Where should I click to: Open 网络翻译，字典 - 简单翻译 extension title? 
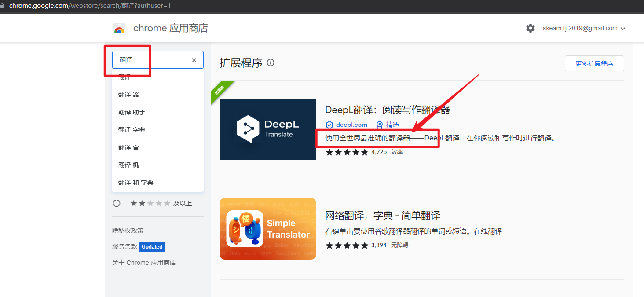[383, 216]
